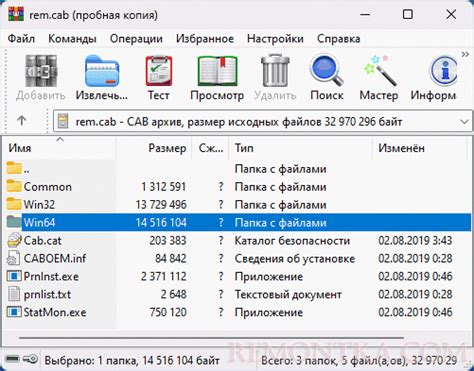The height and width of the screenshot is (371, 474).
Task: Click the Извлечь (Extract) folder icon
Action: pyautogui.click(x=102, y=71)
